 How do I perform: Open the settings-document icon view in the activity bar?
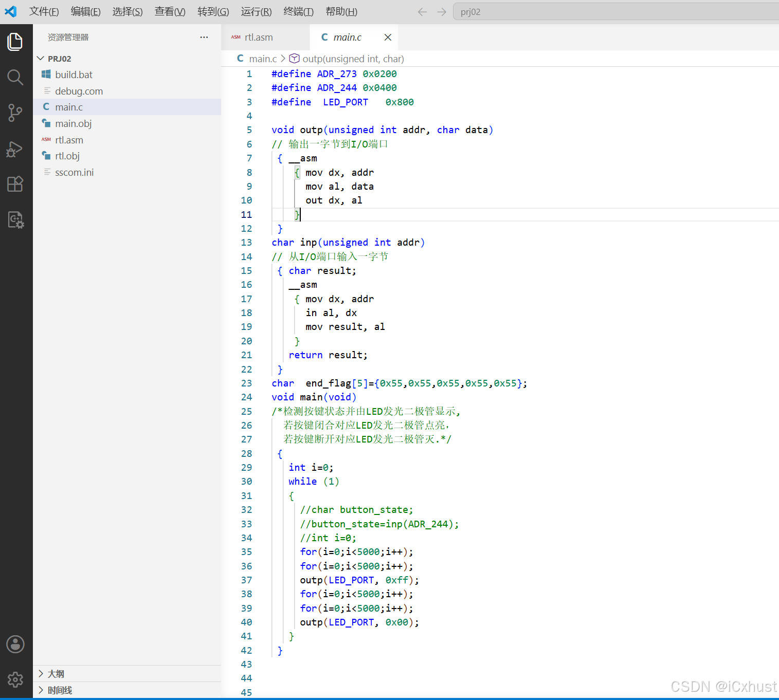(15, 220)
